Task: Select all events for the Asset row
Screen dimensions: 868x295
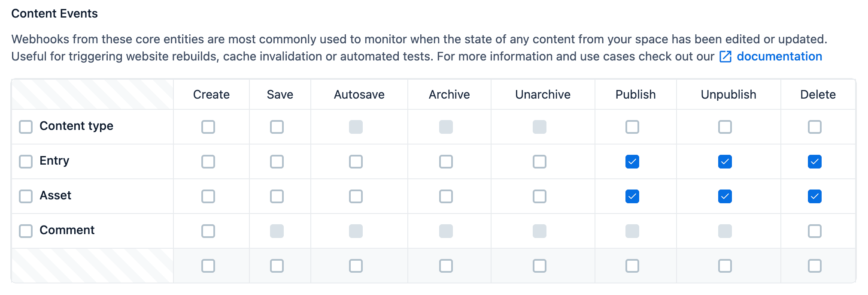Action: 25,196
